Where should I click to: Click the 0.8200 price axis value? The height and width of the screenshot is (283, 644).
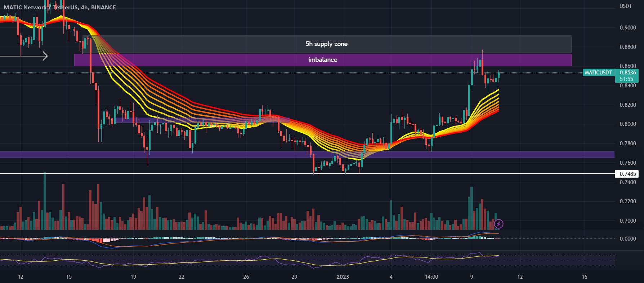pos(627,105)
